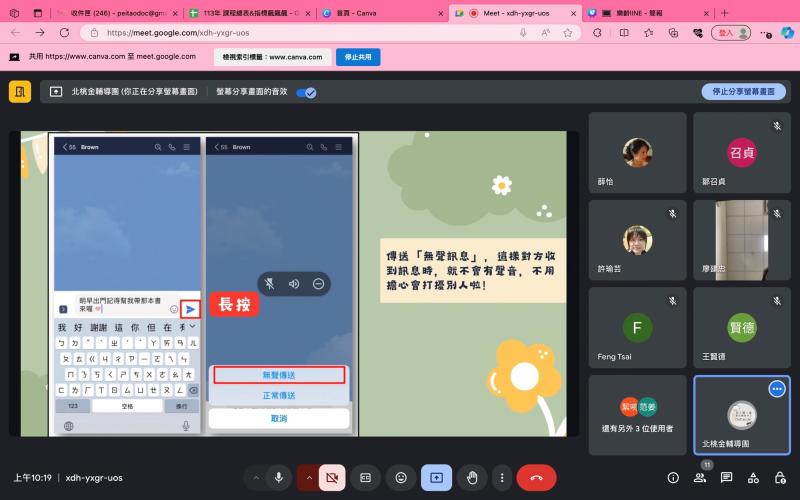
Task: Open host controls lock icon
Action: [x=780, y=478]
